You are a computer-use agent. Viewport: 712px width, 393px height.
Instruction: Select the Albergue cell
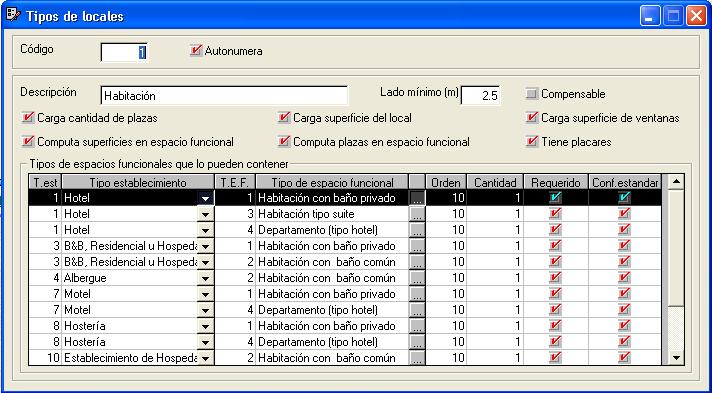tap(130, 278)
